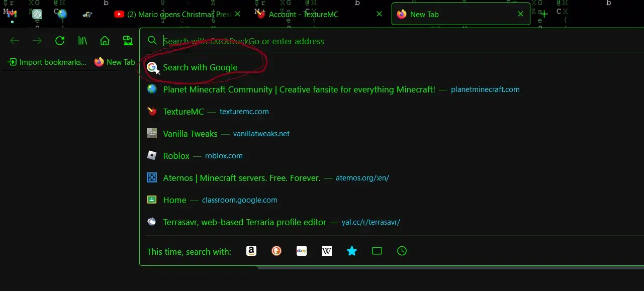
Task: Open the New Tab bookmark in the toolbar
Action: tap(115, 62)
